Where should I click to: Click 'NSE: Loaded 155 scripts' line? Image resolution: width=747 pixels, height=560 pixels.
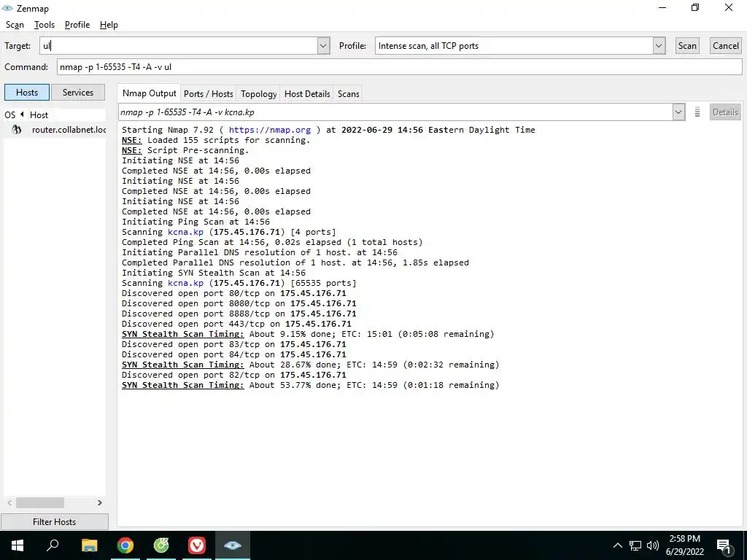click(216, 140)
